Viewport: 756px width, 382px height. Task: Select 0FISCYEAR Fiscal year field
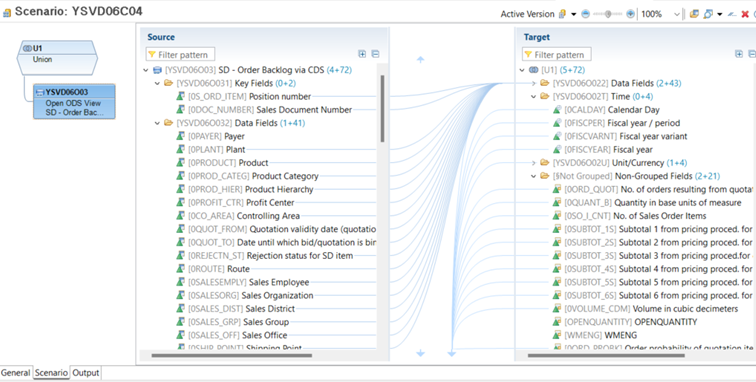click(x=603, y=150)
